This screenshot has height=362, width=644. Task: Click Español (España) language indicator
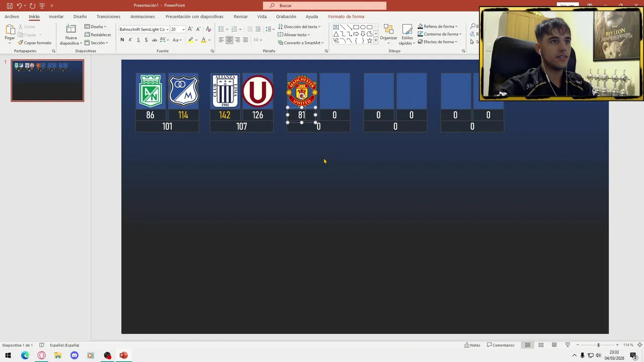click(x=64, y=345)
